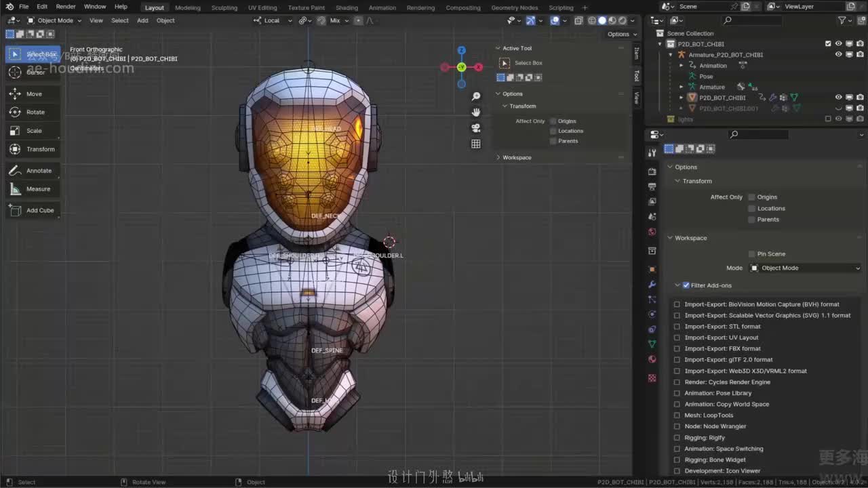868x488 pixels.
Task: Collapse Armature_P2D_BOT_CHIBI in outliner
Action: click(x=671, y=55)
